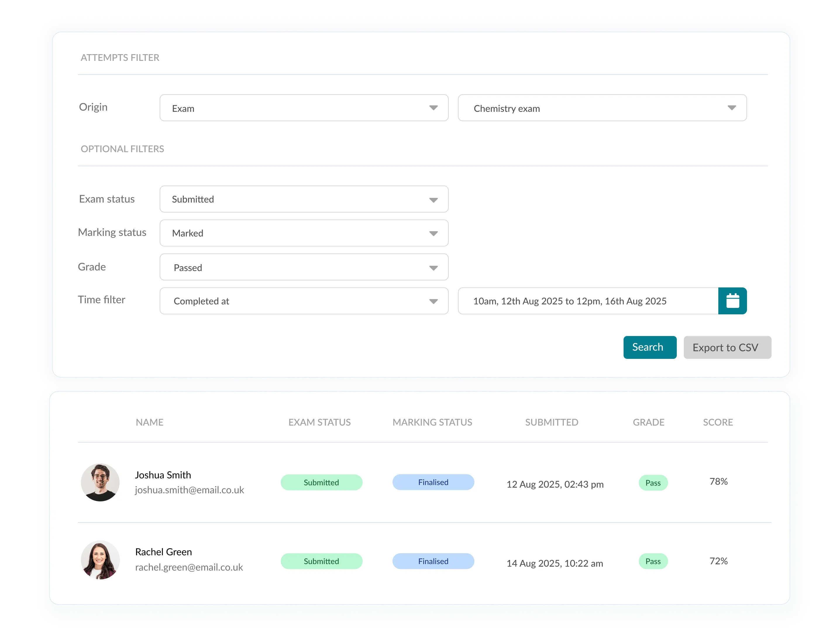Open the Exam status Submitted dropdown
The width and height of the screenshot is (840, 641).
[x=304, y=199]
